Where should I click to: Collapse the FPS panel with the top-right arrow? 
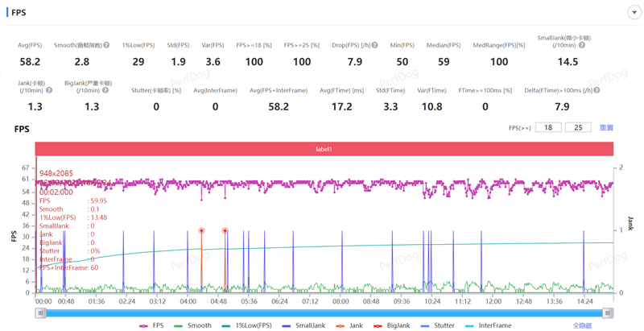[x=634, y=13]
